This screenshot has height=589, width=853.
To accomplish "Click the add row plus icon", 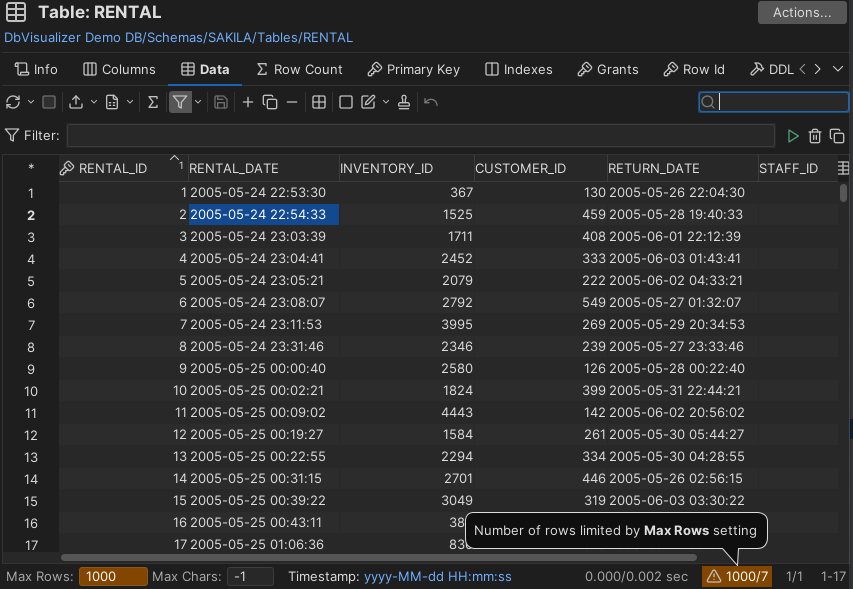I will pos(248,102).
